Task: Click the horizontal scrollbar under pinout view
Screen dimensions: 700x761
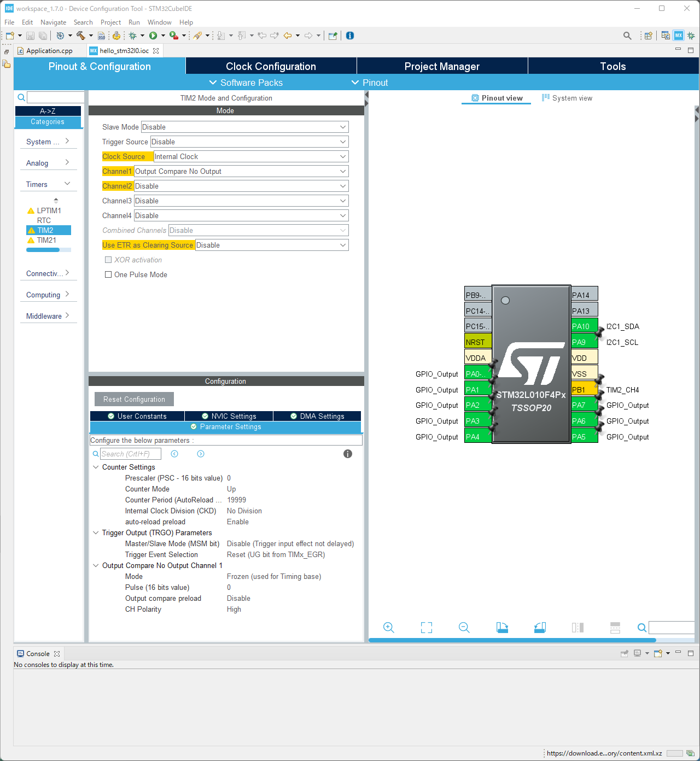Action: [x=512, y=640]
